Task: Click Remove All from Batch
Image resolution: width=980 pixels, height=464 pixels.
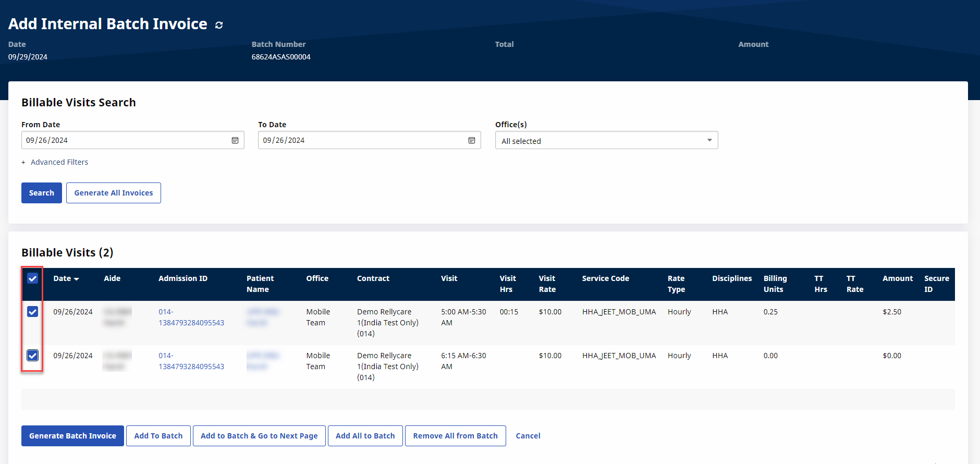Action: pyautogui.click(x=455, y=436)
